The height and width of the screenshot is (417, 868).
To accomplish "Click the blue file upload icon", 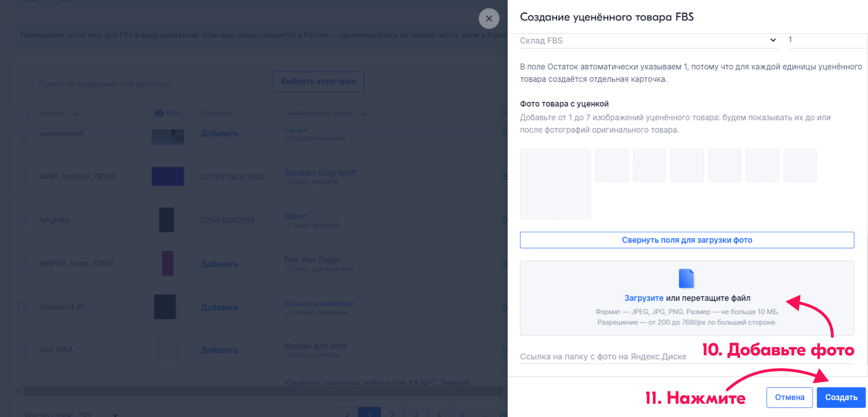I will click(x=686, y=279).
